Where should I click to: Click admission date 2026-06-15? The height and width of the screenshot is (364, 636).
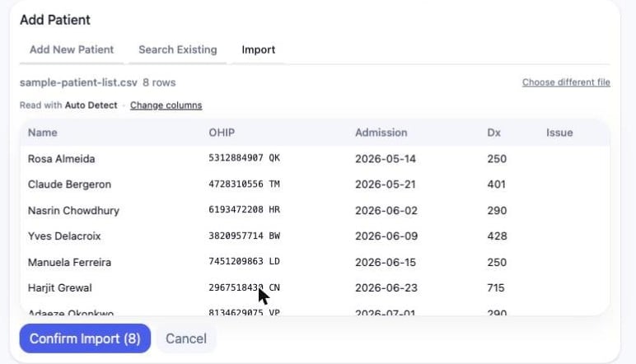(x=386, y=262)
